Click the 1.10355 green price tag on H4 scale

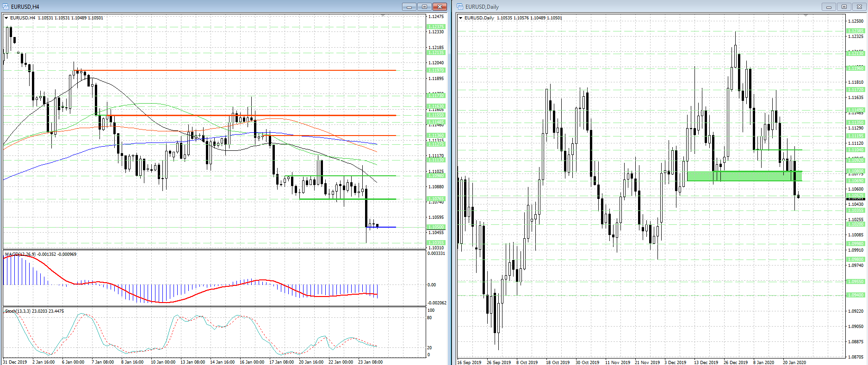point(436,243)
